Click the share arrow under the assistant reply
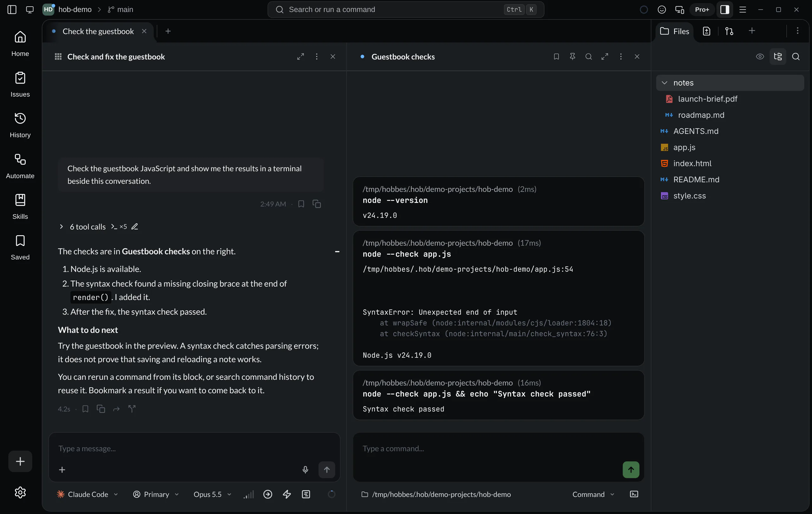This screenshot has height=514, width=812. (116, 409)
